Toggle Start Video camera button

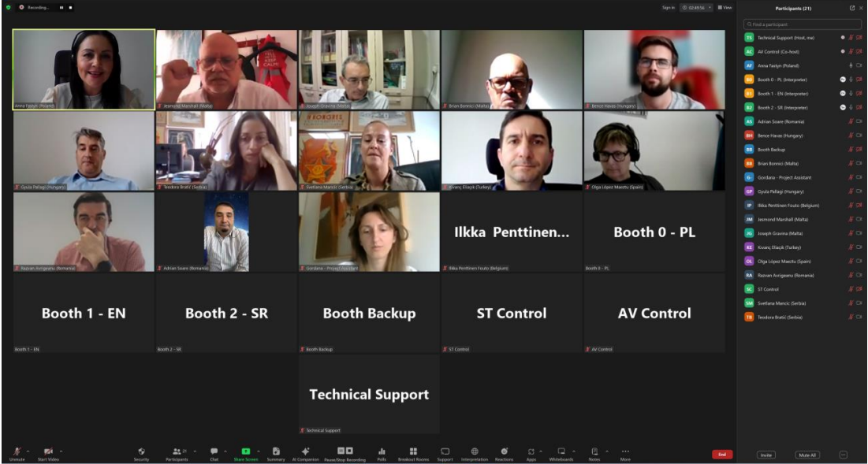(x=48, y=451)
